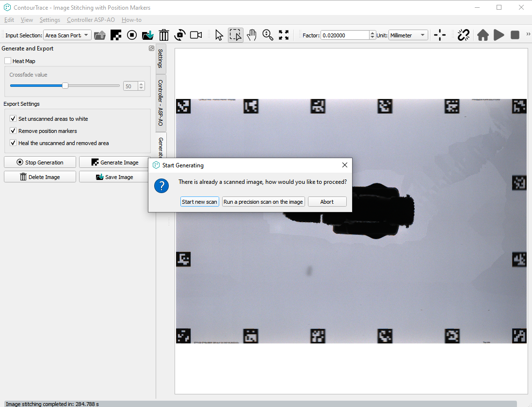Screen dimensions: 532x407
Task: Activate the arrow pointer tool
Action: (219, 35)
